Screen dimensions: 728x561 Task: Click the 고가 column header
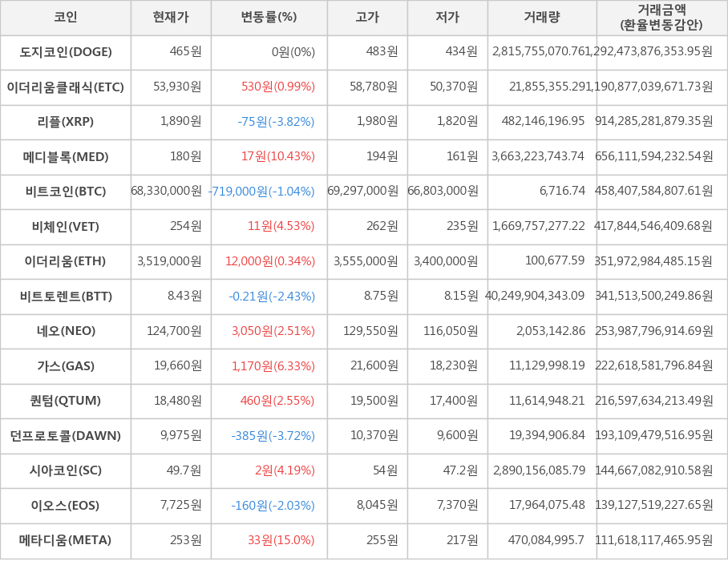coord(366,18)
